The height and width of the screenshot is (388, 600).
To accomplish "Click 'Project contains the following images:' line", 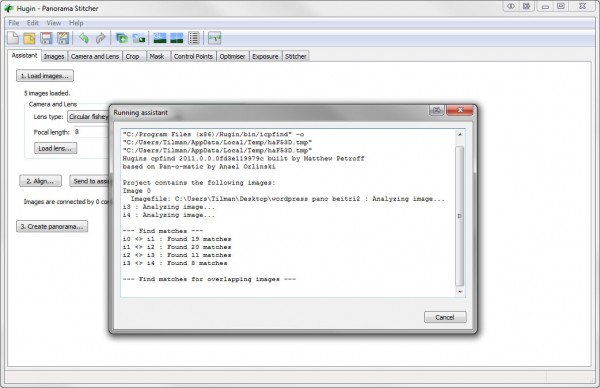I will (199, 183).
